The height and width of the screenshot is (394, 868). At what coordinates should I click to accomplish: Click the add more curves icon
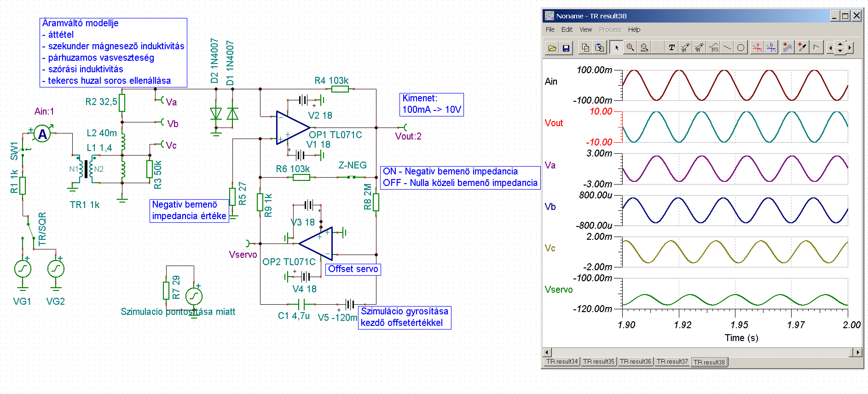pos(787,47)
